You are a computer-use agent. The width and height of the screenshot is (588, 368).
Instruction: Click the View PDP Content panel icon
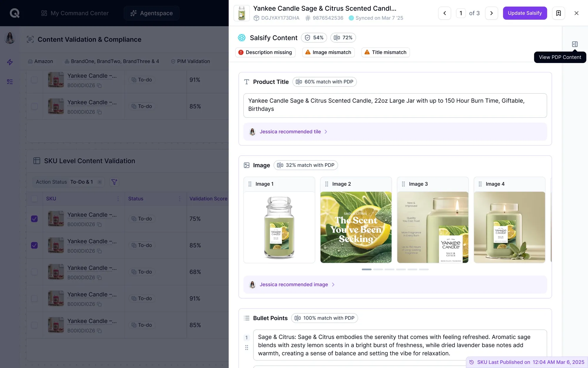click(x=575, y=44)
